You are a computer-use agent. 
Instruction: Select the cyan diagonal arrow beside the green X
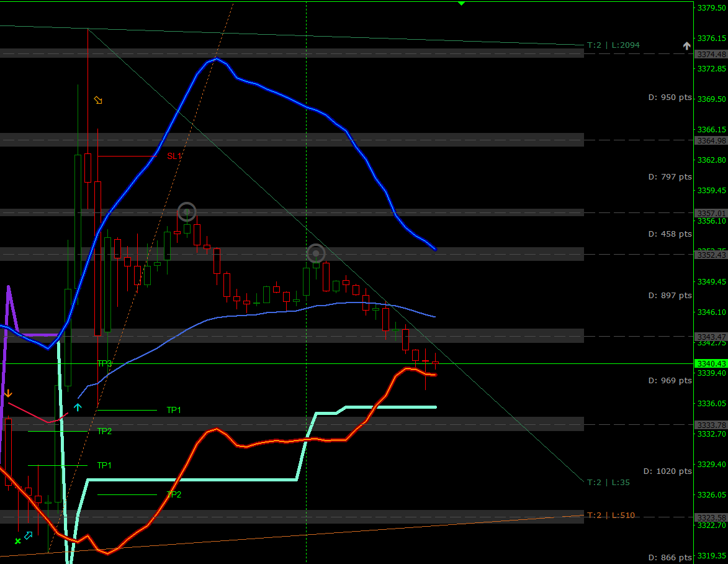[29, 535]
